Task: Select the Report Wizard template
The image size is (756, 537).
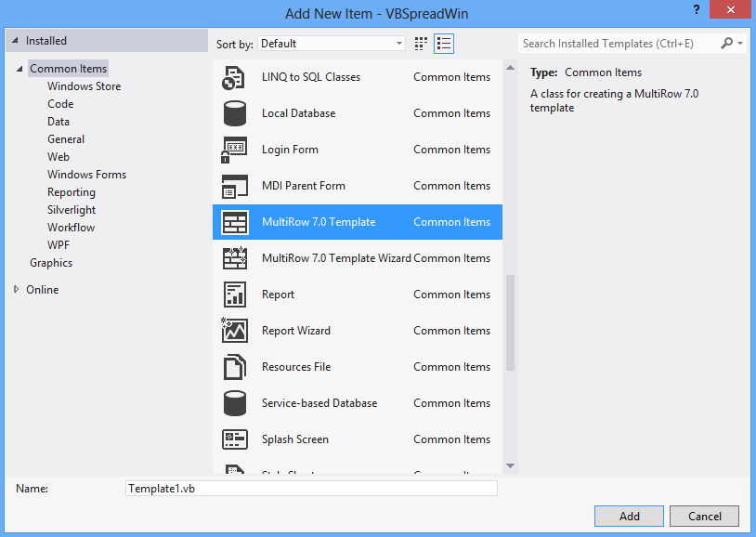Action: [358, 331]
